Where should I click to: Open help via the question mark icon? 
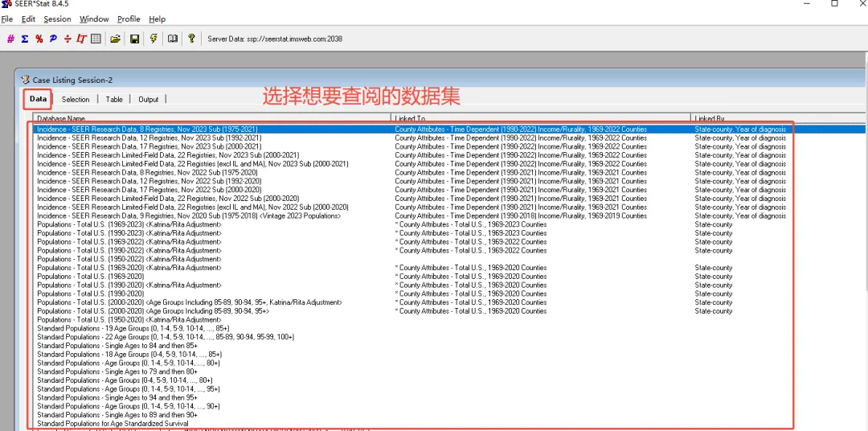tap(191, 39)
